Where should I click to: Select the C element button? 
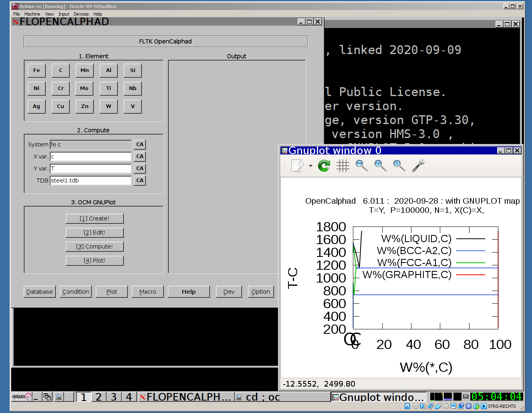click(60, 70)
